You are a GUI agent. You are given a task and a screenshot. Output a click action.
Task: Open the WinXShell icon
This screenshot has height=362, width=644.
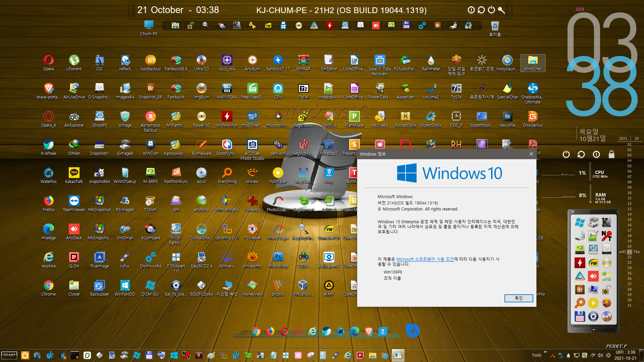(533, 63)
